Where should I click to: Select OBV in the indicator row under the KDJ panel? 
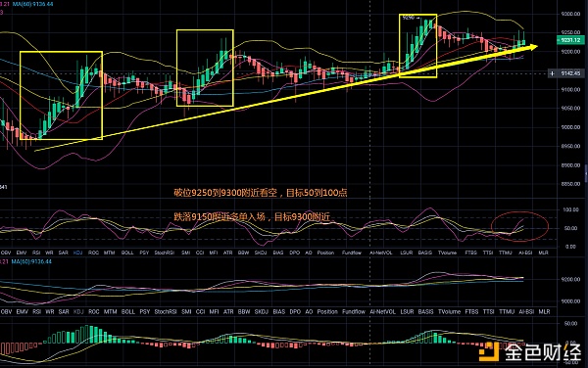tap(6, 253)
